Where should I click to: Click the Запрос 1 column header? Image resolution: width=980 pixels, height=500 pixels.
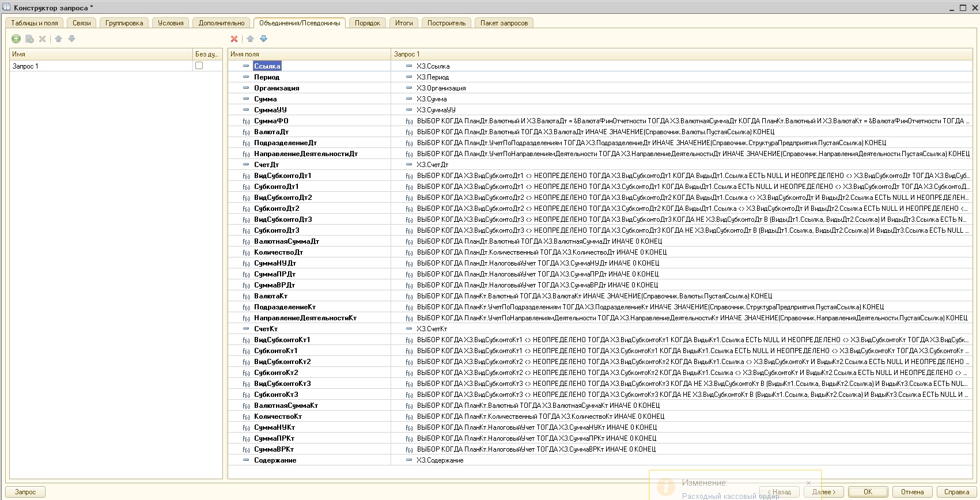click(682, 54)
